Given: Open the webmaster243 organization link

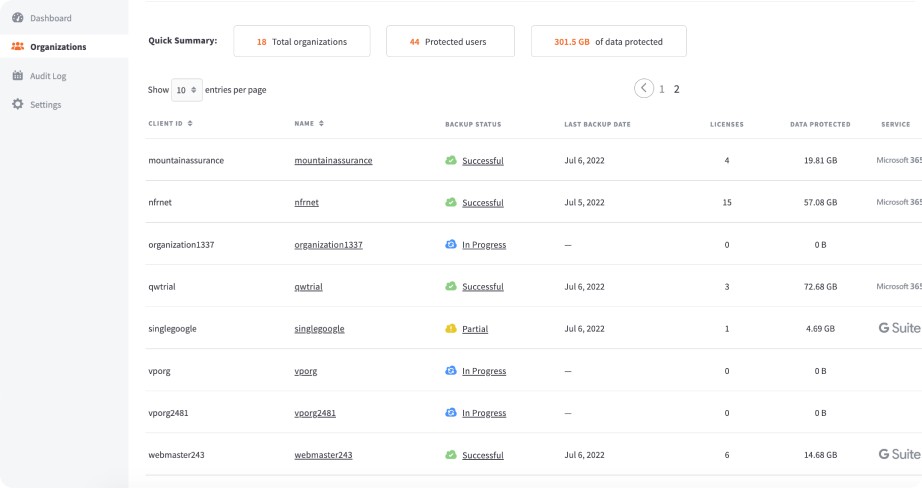Looking at the screenshot, I should pyautogui.click(x=323, y=455).
